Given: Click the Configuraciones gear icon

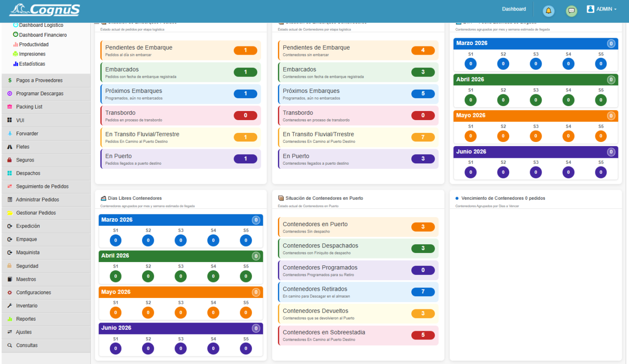Looking at the screenshot, I should 10,293.
